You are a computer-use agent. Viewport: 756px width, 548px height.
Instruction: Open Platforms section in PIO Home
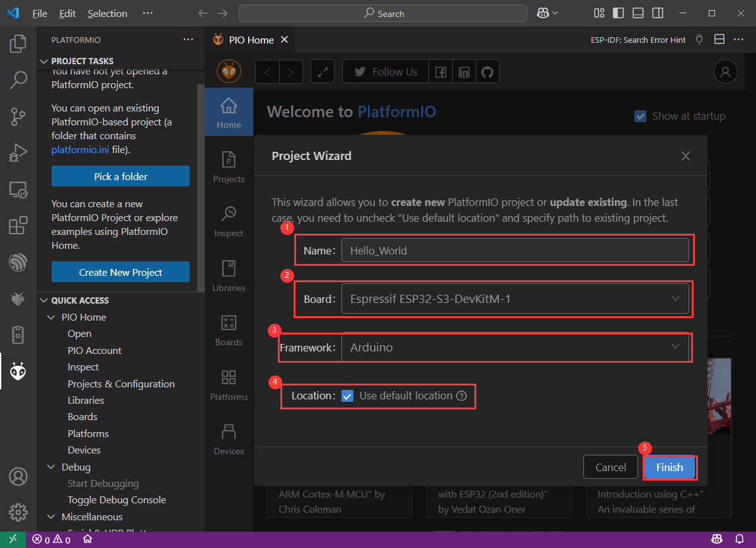(x=229, y=385)
